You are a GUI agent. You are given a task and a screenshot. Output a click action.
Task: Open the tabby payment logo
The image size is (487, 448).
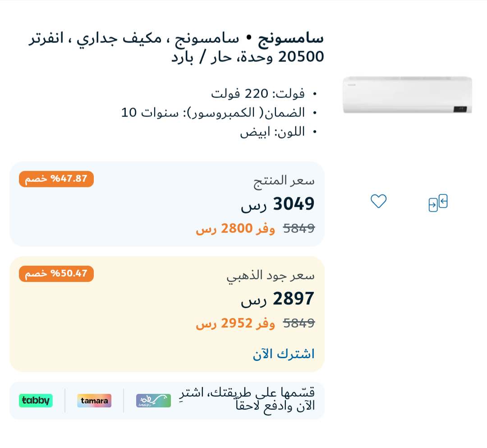36,401
